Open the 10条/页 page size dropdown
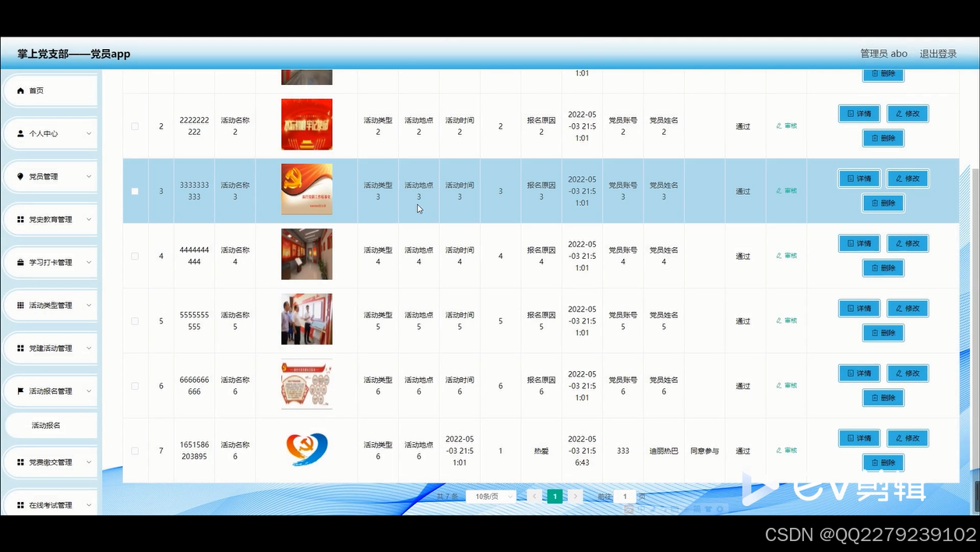Image resolution: width=980 pixels, height=552 pixels. coord(490,495)
